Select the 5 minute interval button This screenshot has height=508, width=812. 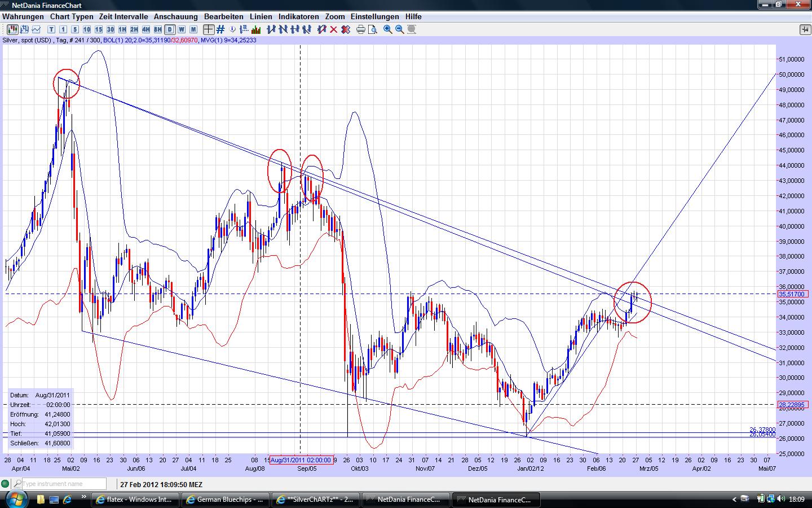[x=75, y=29]
